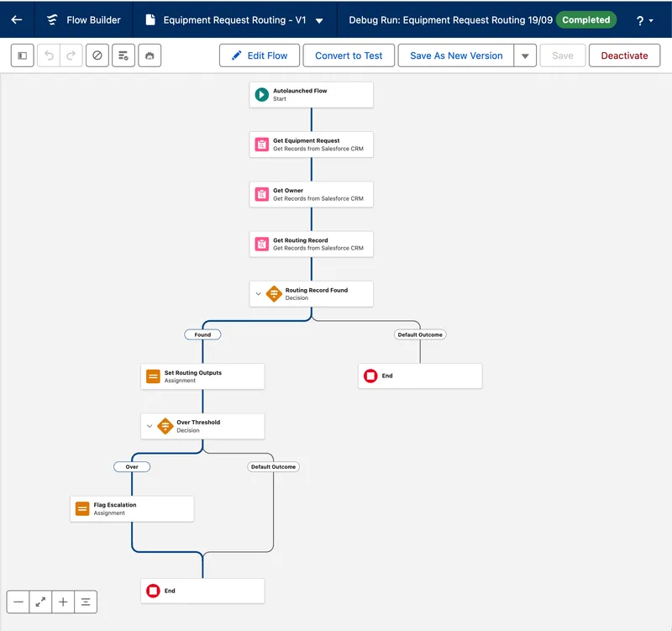Go back using the left arrow icon

pyautogui.click(x=17, y=19)
